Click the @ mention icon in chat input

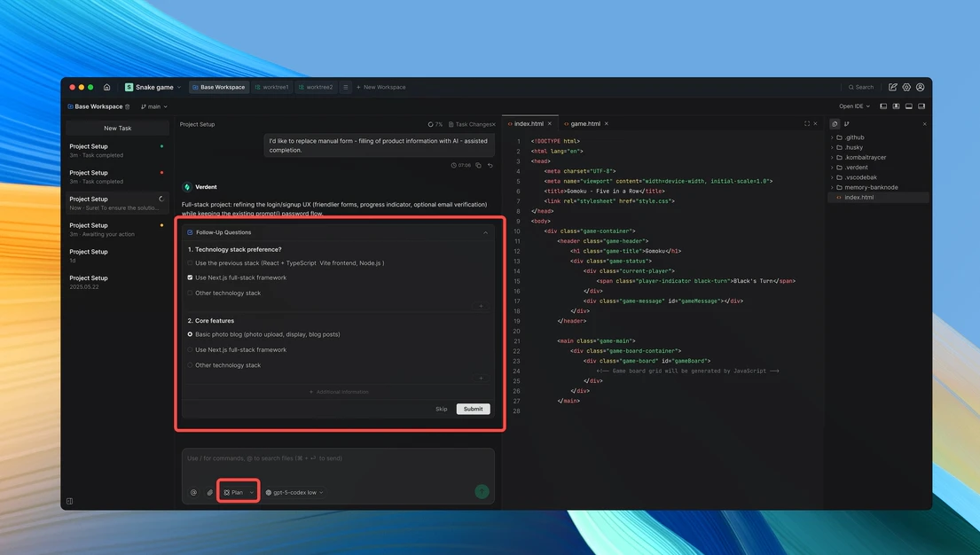(x=193, y=493)
